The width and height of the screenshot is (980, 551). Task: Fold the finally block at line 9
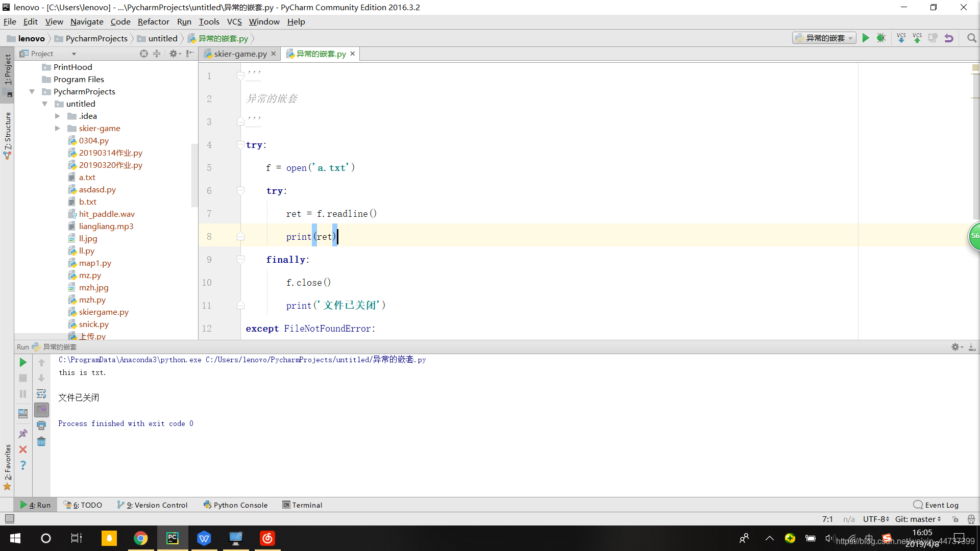[240, 260]
